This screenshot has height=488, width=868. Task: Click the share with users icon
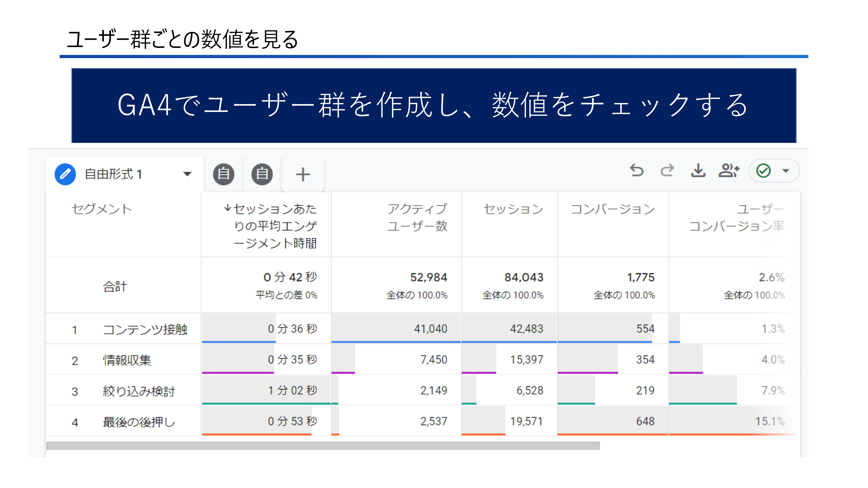(728, 170)
